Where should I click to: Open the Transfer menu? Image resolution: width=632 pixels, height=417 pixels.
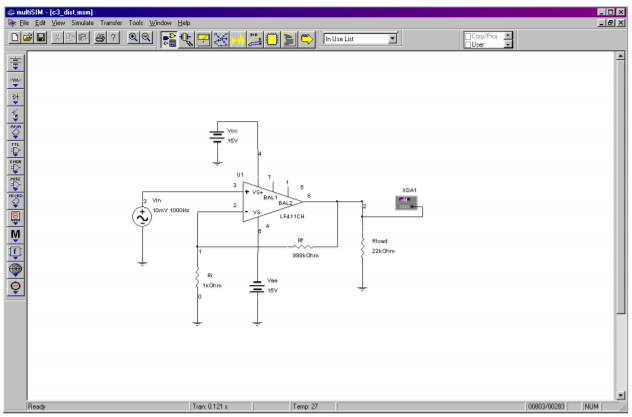pyautogui.click(x=111, y=22)
